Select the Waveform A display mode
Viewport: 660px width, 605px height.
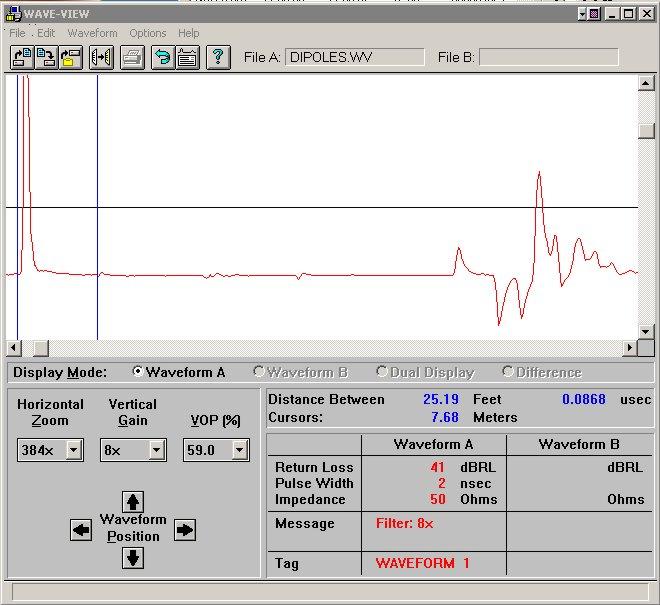(179, 372)
